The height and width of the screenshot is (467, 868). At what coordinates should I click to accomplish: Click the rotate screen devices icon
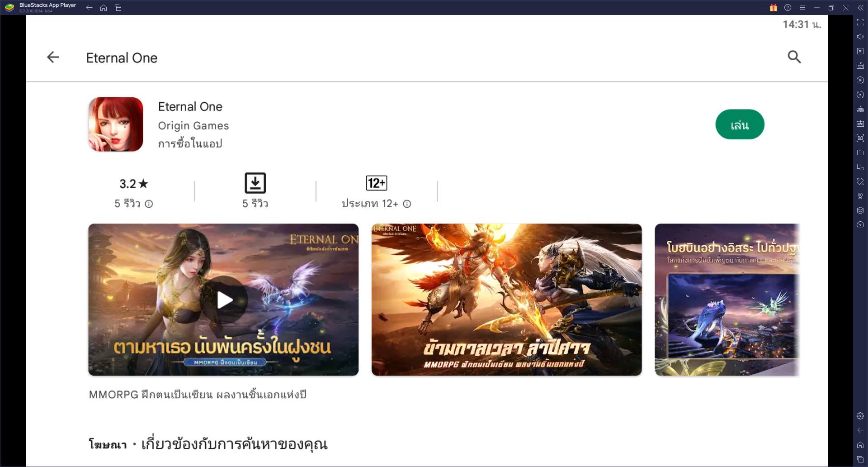click(860, 167)
